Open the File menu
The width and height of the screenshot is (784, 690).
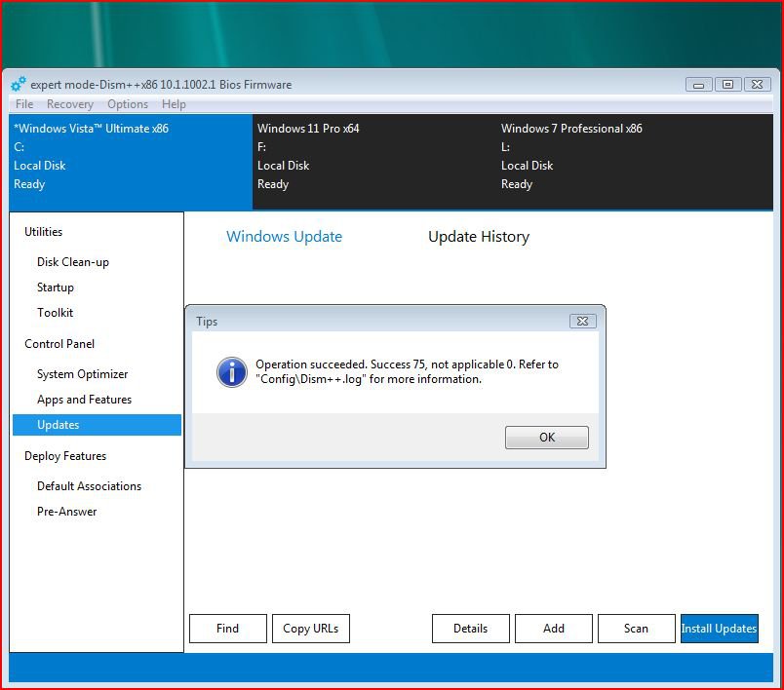coord(24,104)
